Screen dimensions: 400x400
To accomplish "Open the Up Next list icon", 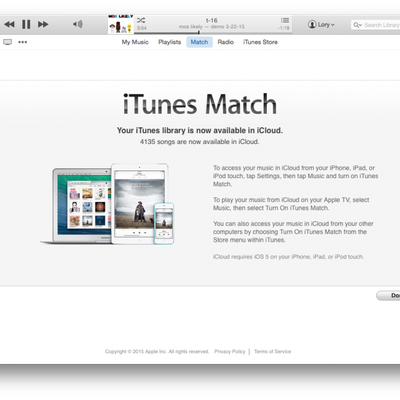I will [x=285, y=20].
